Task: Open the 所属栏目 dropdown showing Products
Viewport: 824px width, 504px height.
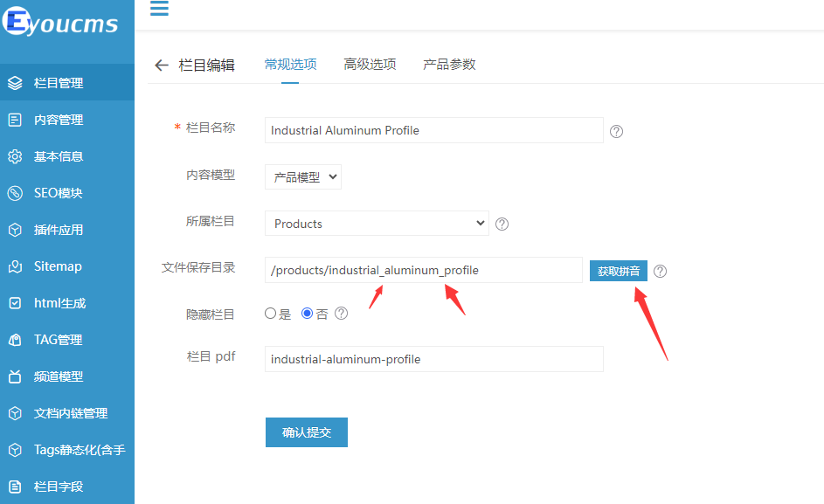Action: 377,224
